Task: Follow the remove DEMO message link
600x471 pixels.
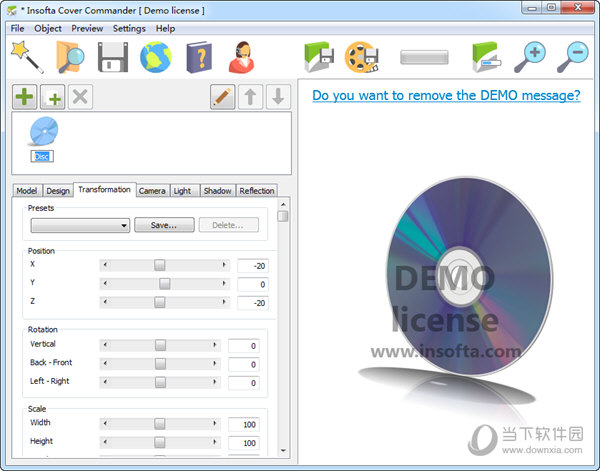Action: point(446,95)
